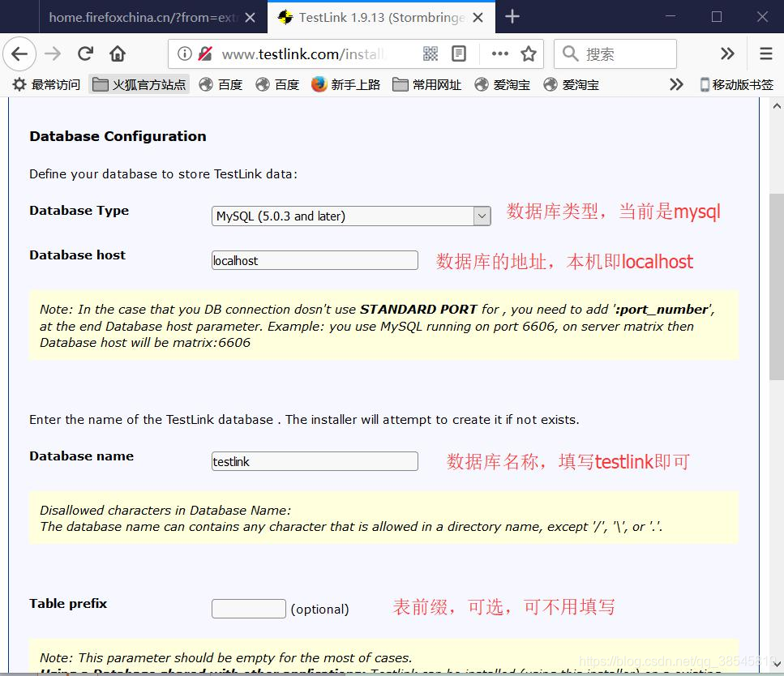This screenshot has width=784, height=676.
Task: Click the (optional) text
Action: (x=319, y=609)
